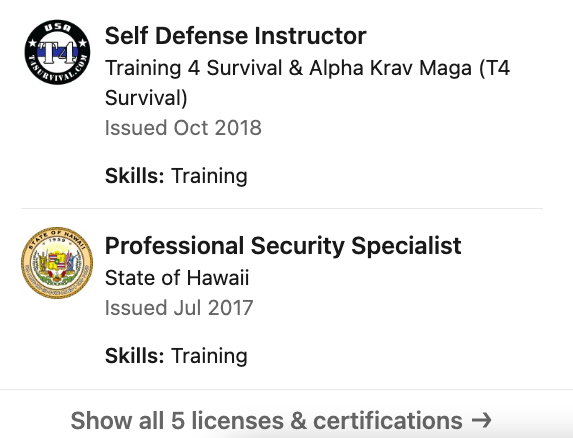The height and width of the screenshot is (438, 573).
Task: Click the word Hawaii in issuer text
Action: coord(218,278)
